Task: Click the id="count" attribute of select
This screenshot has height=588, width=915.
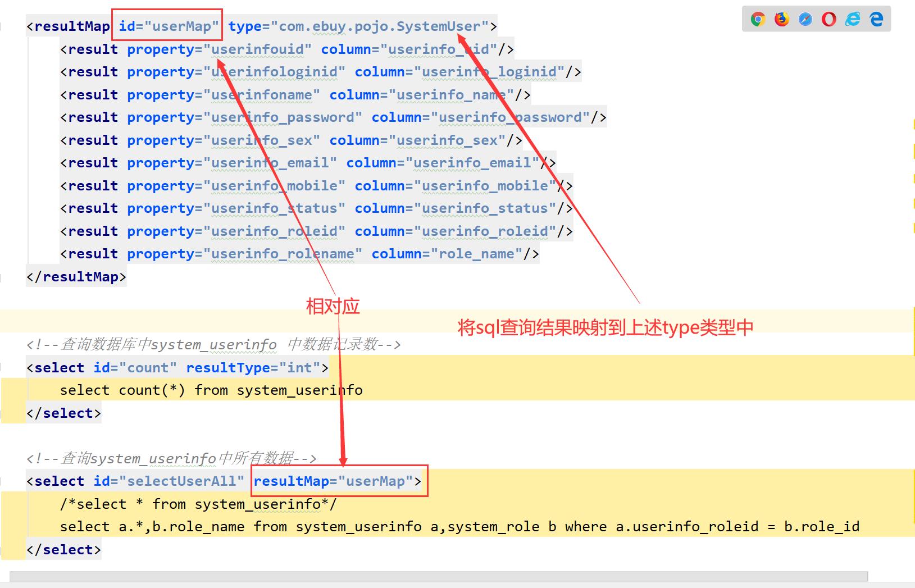Action: (x=135, y=368)
